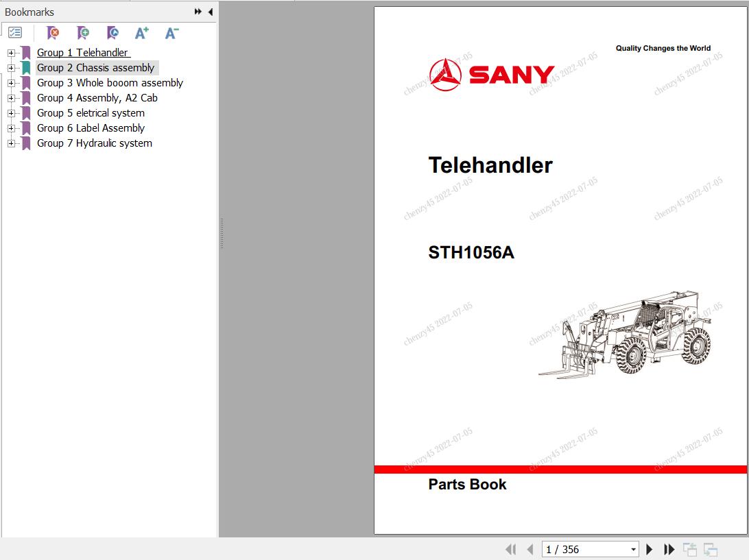Select Group 6 Label Assembly bookmark
Screen dimensions: 749x560
[91, 127]
